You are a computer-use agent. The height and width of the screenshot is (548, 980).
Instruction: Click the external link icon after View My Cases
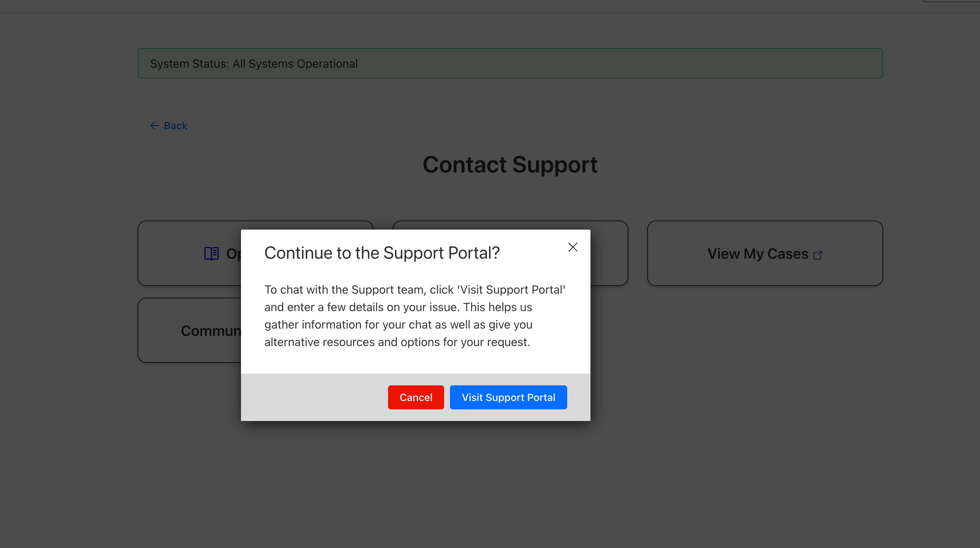[x=818, y=255]
